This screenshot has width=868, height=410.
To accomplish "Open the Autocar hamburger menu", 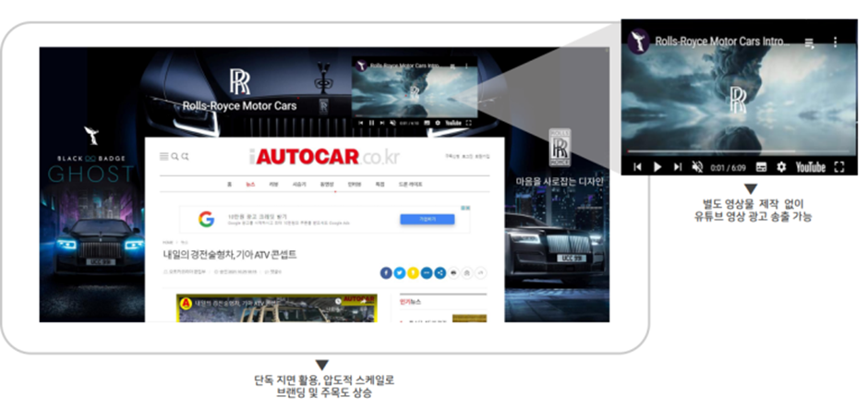I will coord(163,157).
